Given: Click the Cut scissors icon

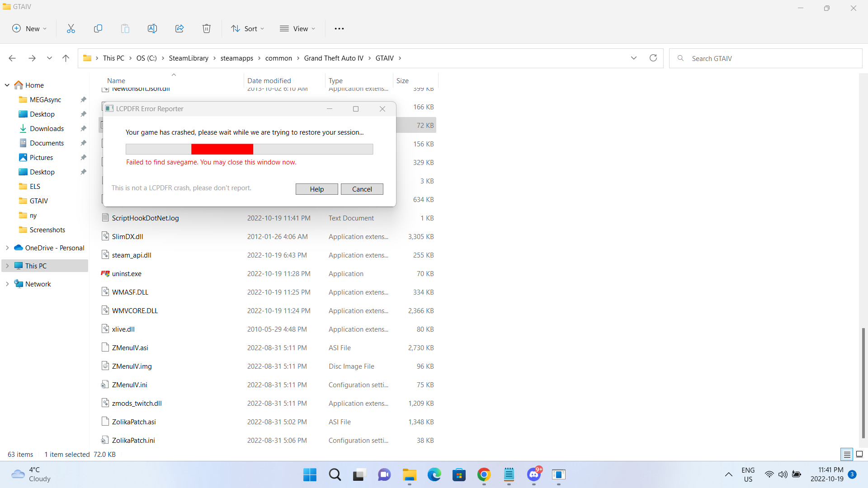Looking at the screenshot, I should point(71,28).
